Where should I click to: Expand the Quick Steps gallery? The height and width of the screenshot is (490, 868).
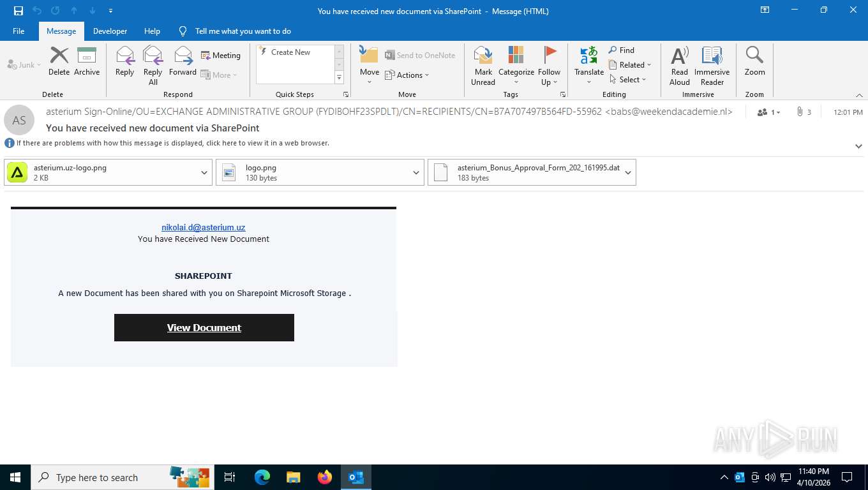pyautogui.click(x=339, y=78)
